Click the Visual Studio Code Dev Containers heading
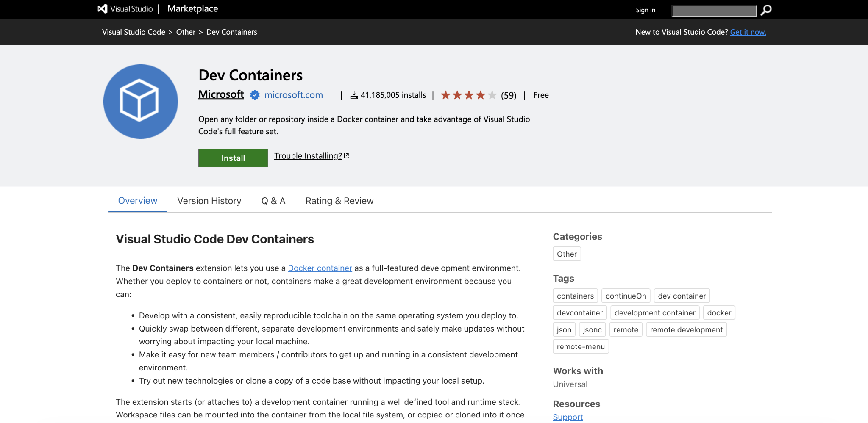This screenshot has width=868, height=423. coord(215,239)
